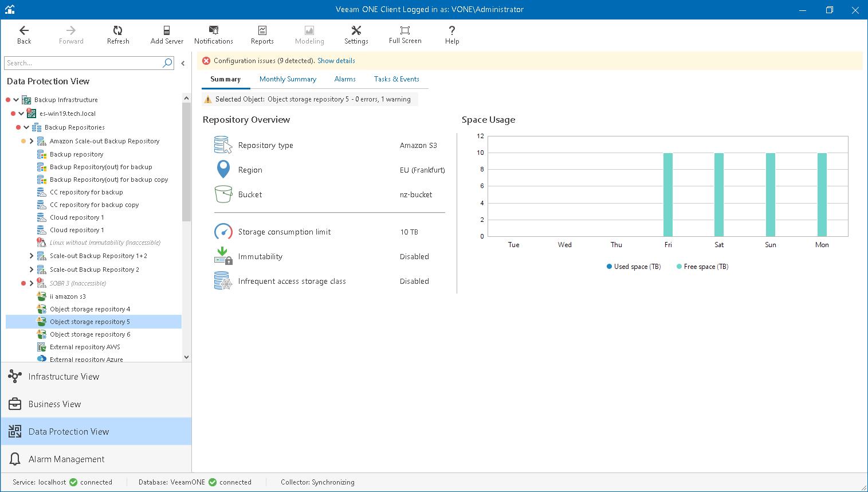Expand the SOBR 3 (inaccessible) node
Image resolution: width=868 pixels, height=492 pixels.
pyautogui.click(x=32, y=283)
